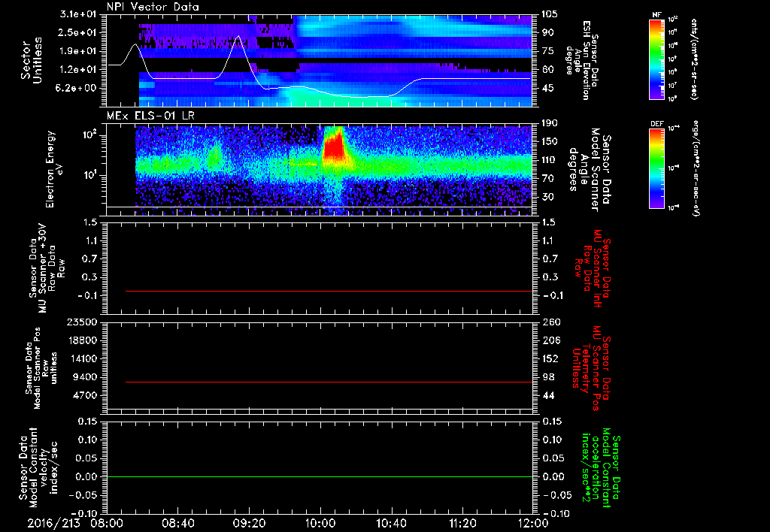Click the NF color scale bar

[657, 59]
